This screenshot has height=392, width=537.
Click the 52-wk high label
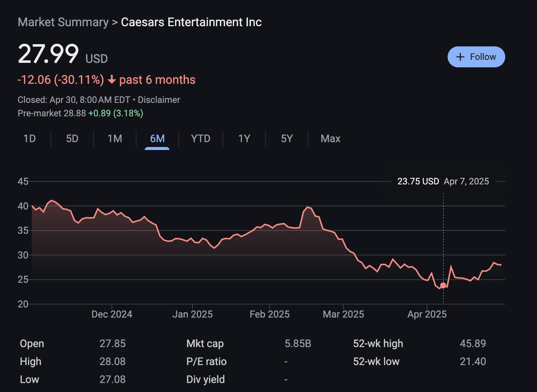coord(378,343)
